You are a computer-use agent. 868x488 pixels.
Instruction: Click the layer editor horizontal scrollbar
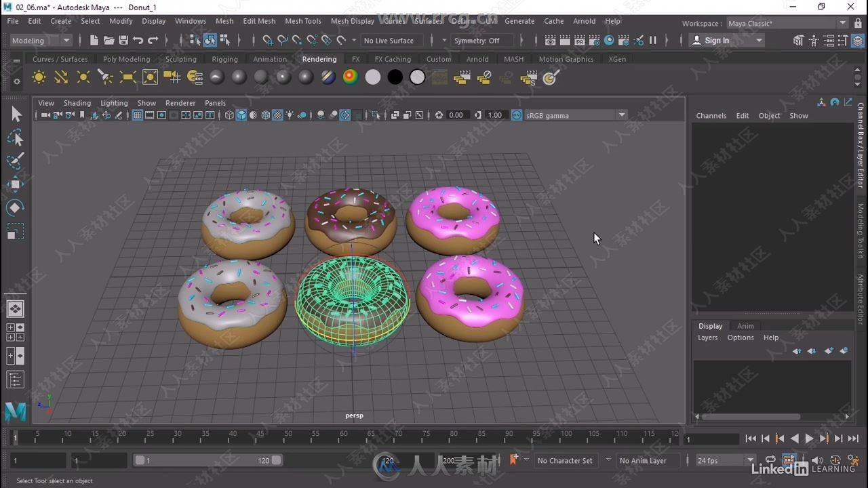click(751, 417)
